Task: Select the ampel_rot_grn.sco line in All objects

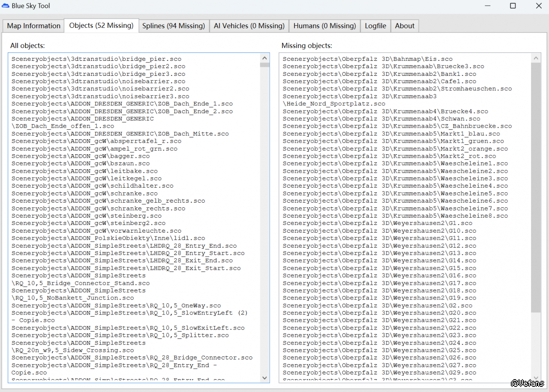Action: coord(94,149)
